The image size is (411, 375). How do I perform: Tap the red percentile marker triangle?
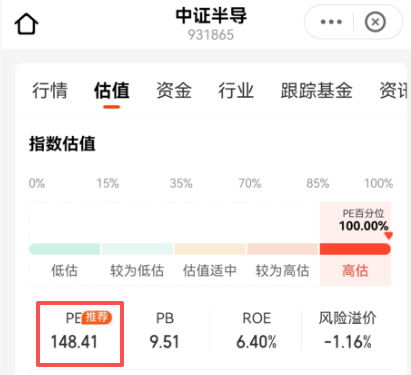pyautogui.click(x=388, y=235)
